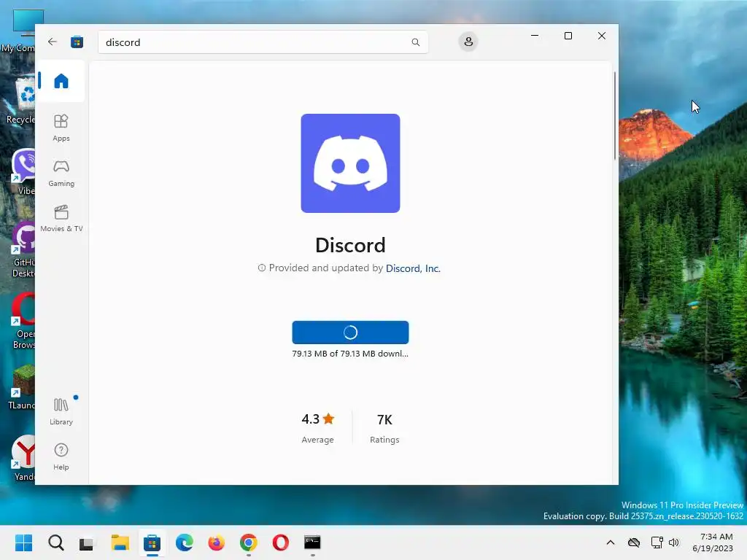This screenshot has width=747, height=560.
Task: Click the search magnifier in search box
Action: pos(415,42)
